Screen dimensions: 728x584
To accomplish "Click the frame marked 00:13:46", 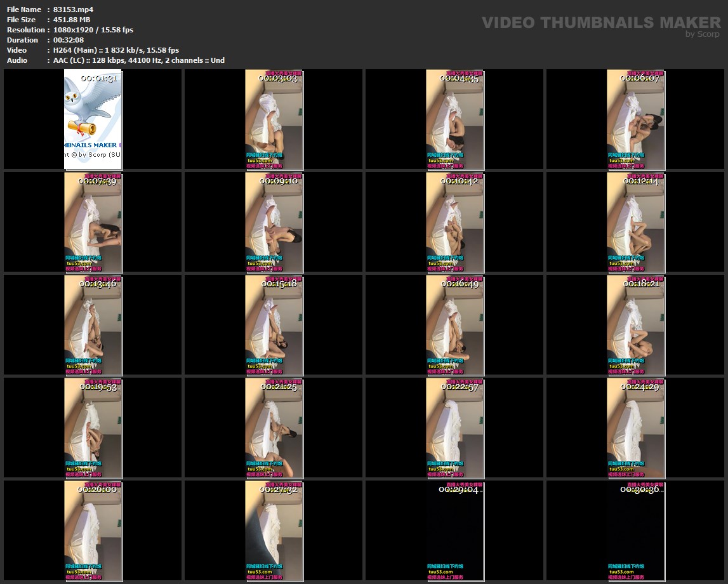I will point(93,325).
